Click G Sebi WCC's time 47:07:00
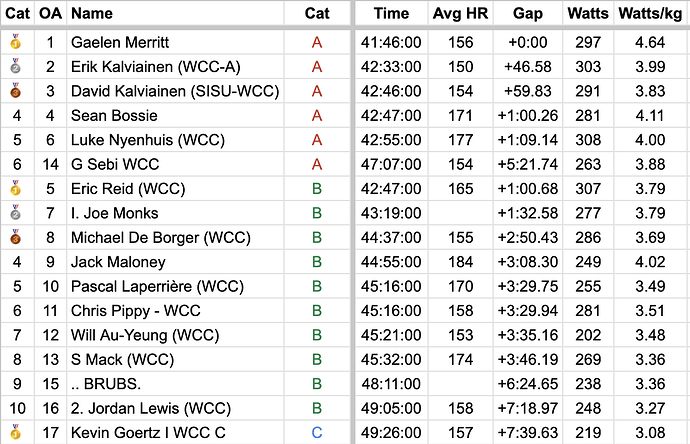 tap(391, 164)
